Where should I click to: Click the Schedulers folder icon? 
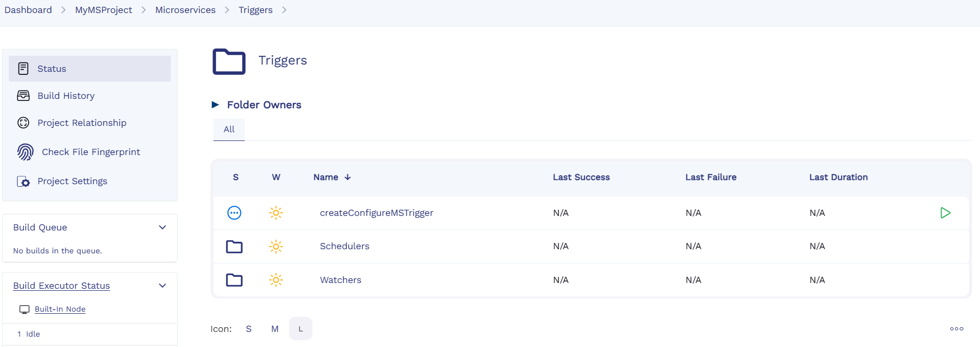[x=234, y=247]
